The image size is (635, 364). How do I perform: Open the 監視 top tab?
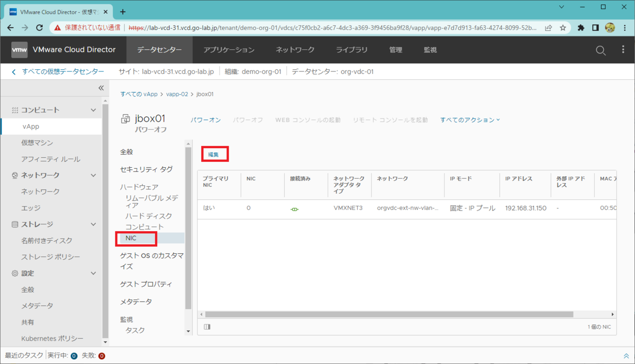[x=430, y=50]
